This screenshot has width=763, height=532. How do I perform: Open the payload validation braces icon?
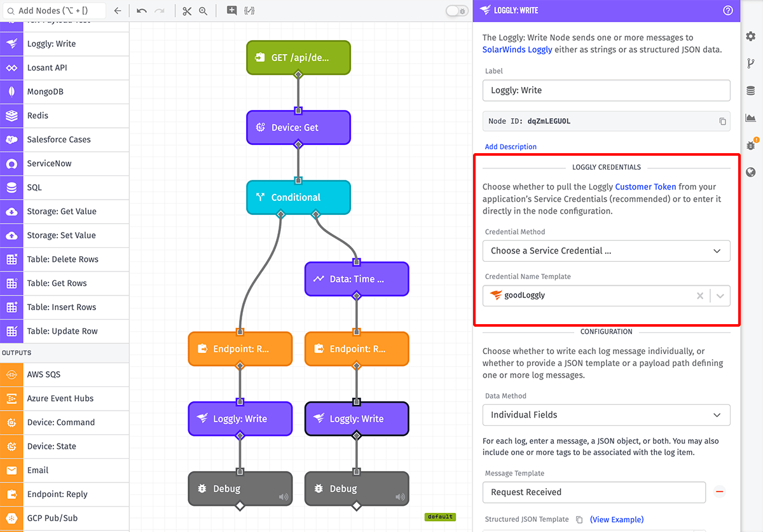[x=249, y=11]
